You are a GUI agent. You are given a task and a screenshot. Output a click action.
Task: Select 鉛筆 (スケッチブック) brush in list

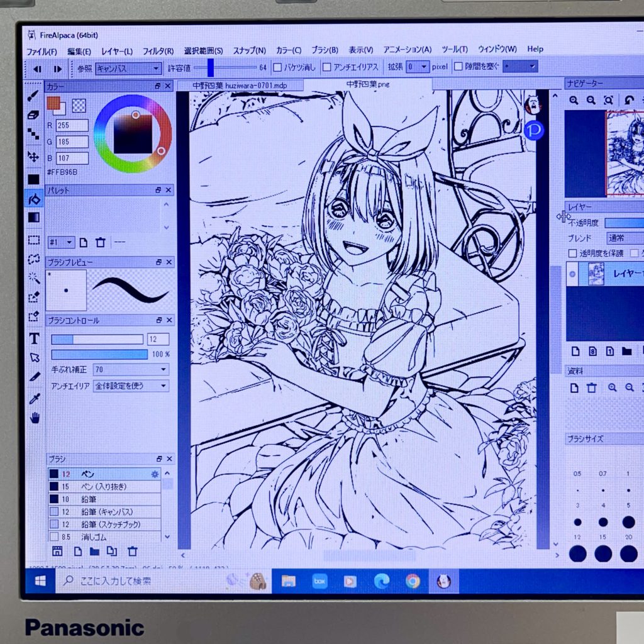click(x=110, y=525)
